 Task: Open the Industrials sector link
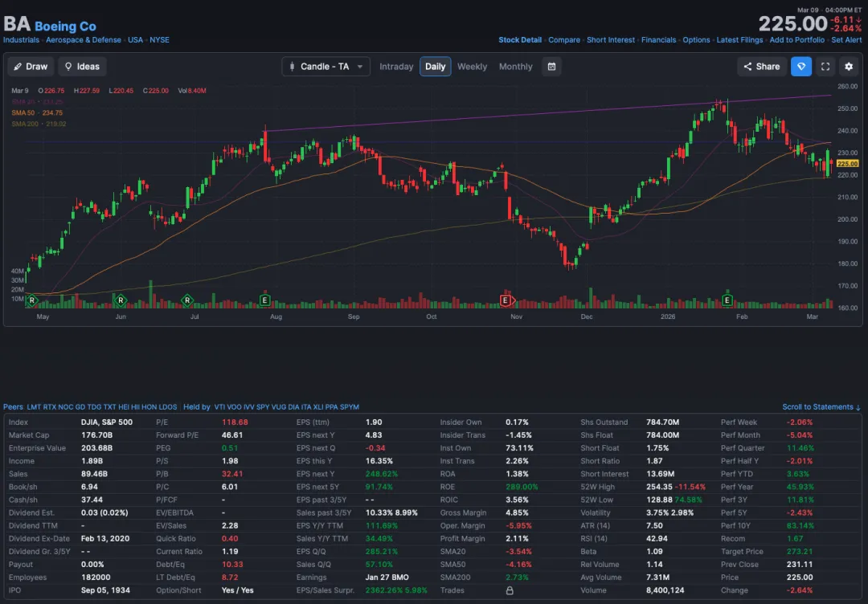pyautogui.click(x=21, y=40)
